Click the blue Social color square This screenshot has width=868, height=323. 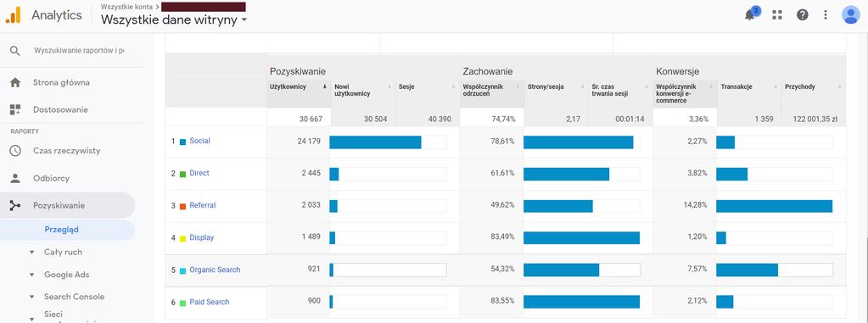pyautogui.click(x=182, y=142)
